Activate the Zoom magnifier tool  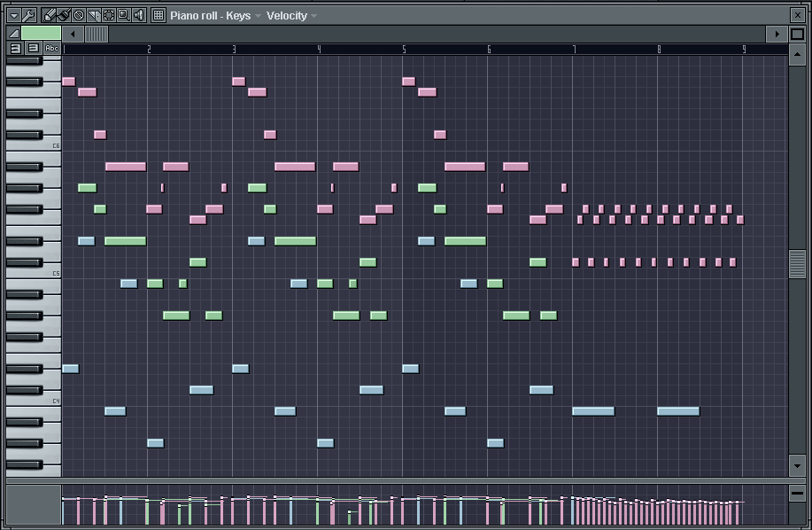124,15
